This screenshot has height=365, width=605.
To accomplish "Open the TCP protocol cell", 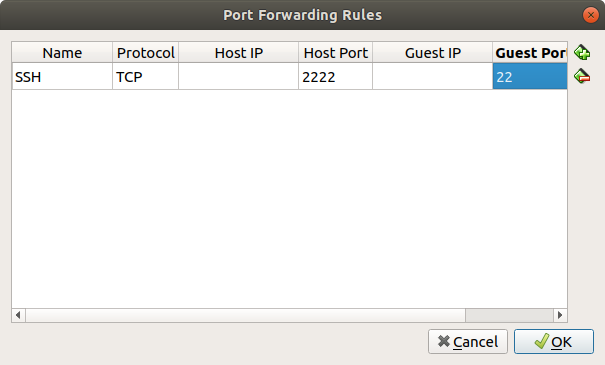I will [x=145, y=76].
